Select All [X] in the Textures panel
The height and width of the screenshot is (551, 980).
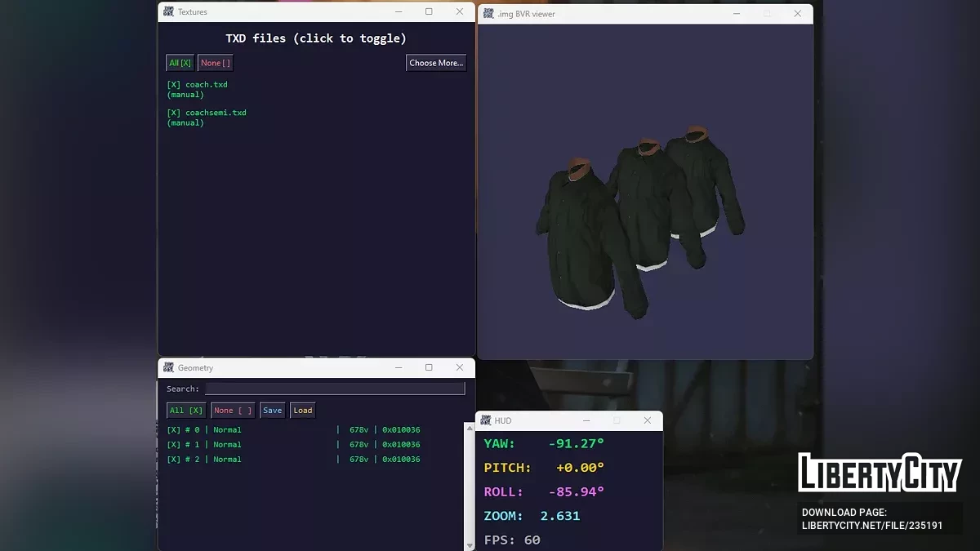pyautogui.click(x=180, y=63)
